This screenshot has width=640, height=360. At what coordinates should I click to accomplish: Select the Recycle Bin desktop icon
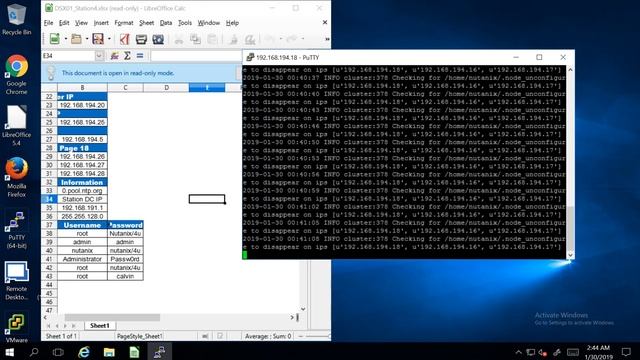(x=16, y=18)
